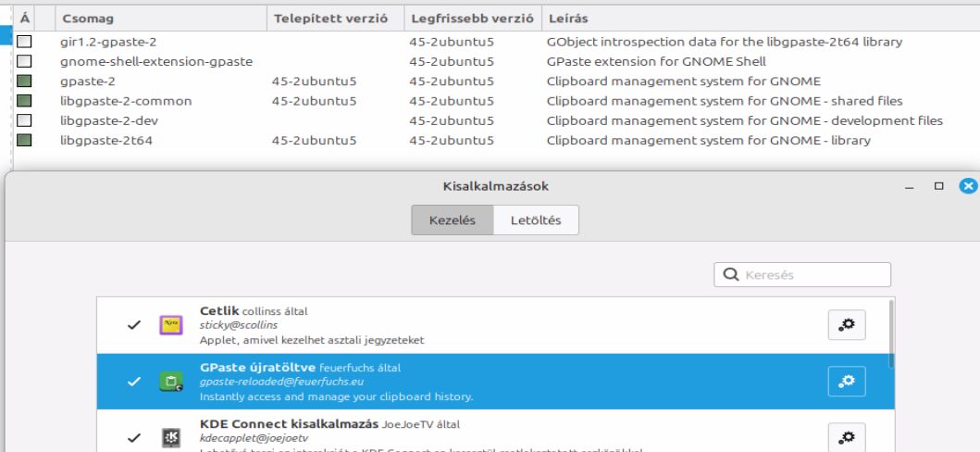Toggle the installed gpaste-2 package checkbox

(24, 82)
